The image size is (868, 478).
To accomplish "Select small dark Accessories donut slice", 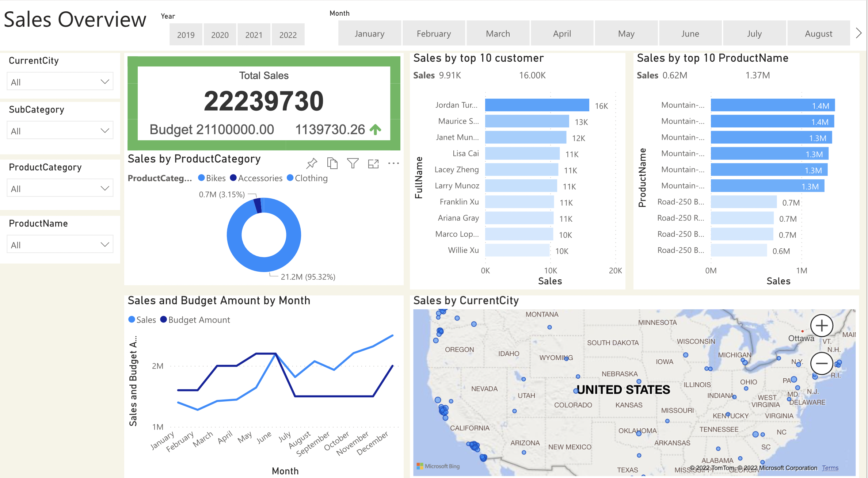I will [258, 205].
